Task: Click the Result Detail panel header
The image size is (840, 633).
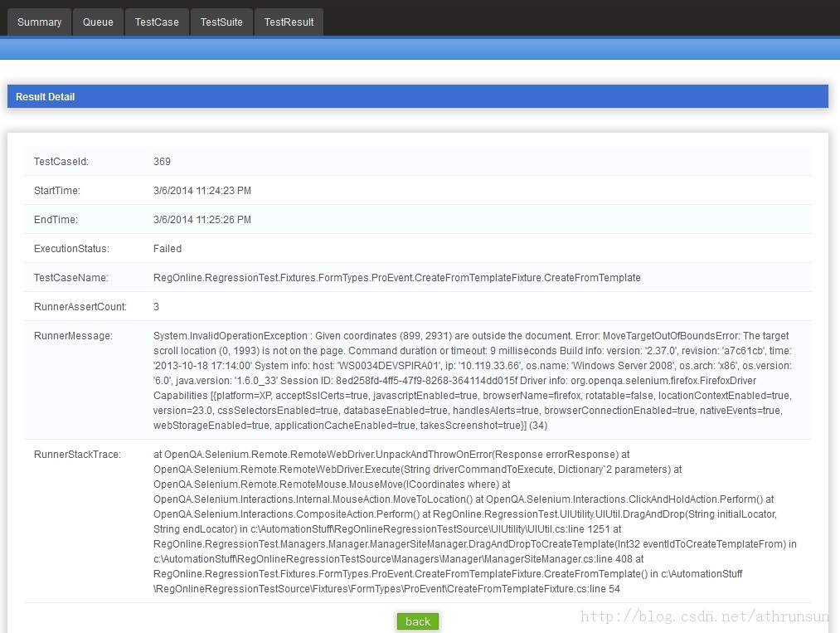Action: 46,97
